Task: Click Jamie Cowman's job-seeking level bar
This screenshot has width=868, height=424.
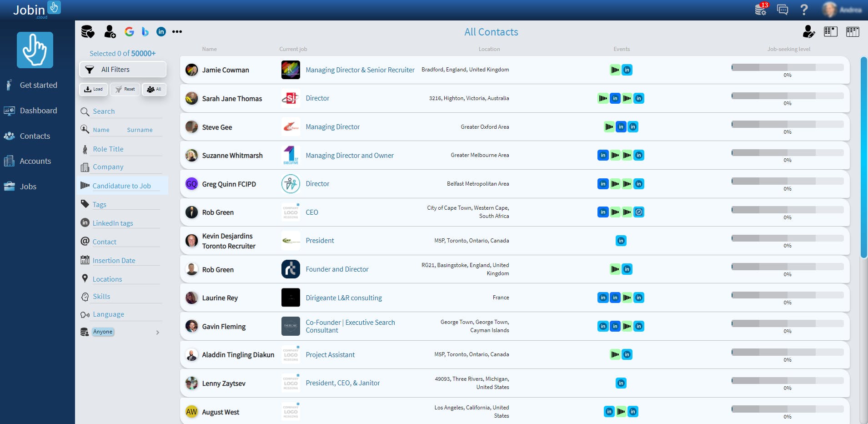Action: point(788,67)
